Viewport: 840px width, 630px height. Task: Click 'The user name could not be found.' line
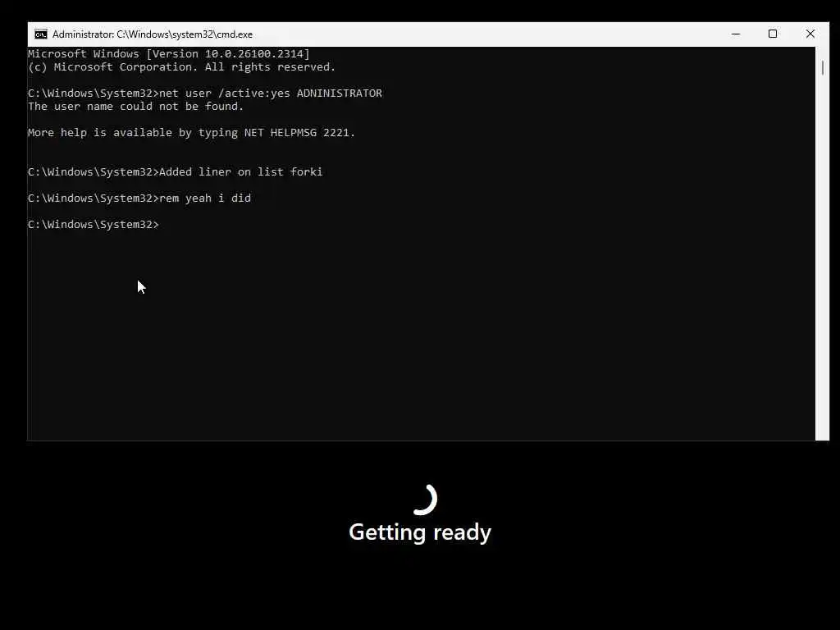pyautogui.click(x=135, y=106)
